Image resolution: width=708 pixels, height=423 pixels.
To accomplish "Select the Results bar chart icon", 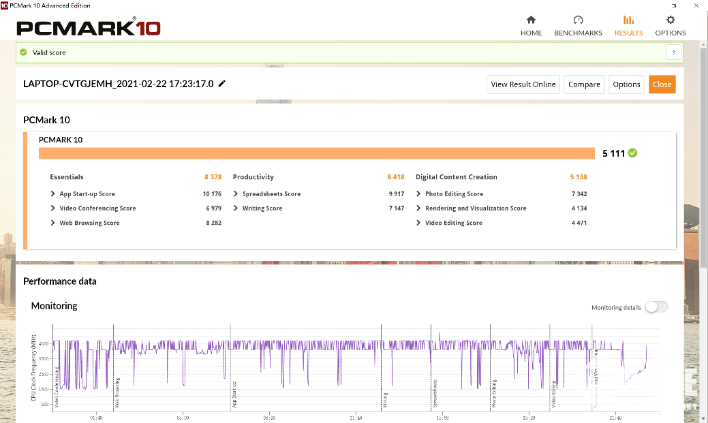I will click(x=628, y=20).
